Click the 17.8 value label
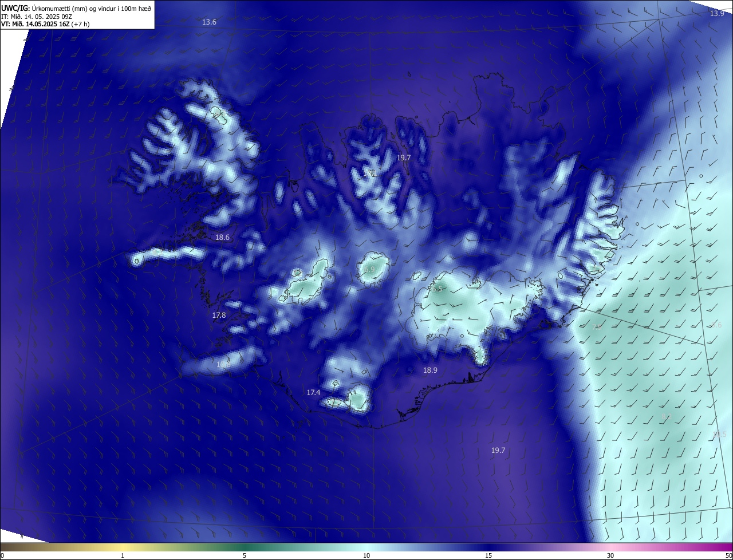The width and height of the screenshot is (733, 560). coord(219,316)
